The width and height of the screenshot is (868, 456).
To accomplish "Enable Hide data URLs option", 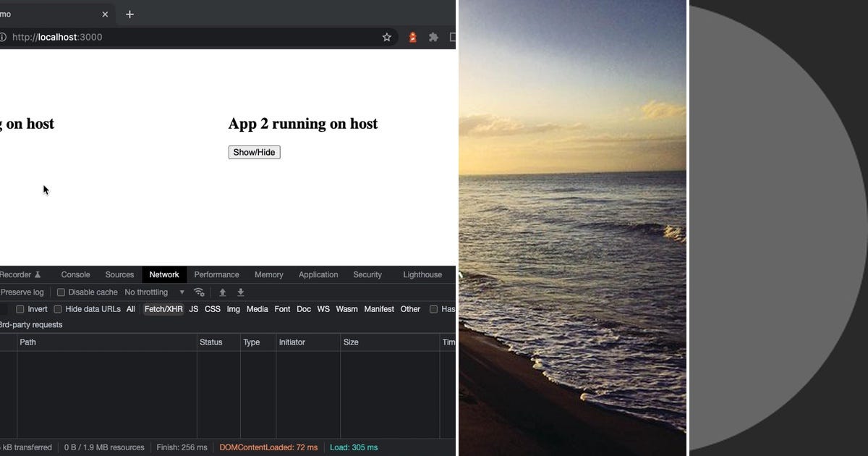I will [57, 309].
